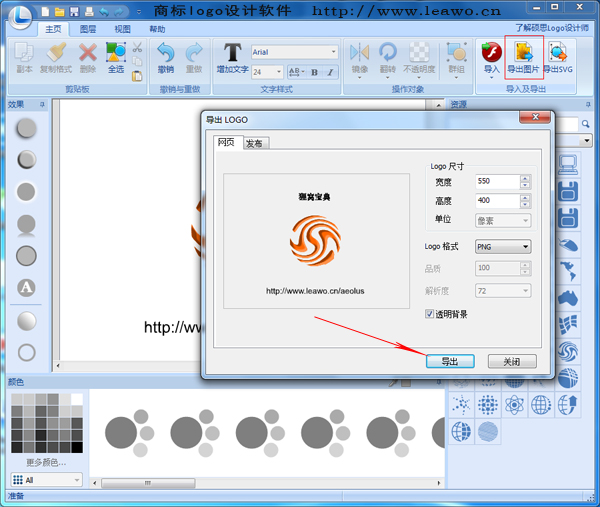
Task: Open the Help (帮助) ribbon tab
Action: click(x=157, y=29)
